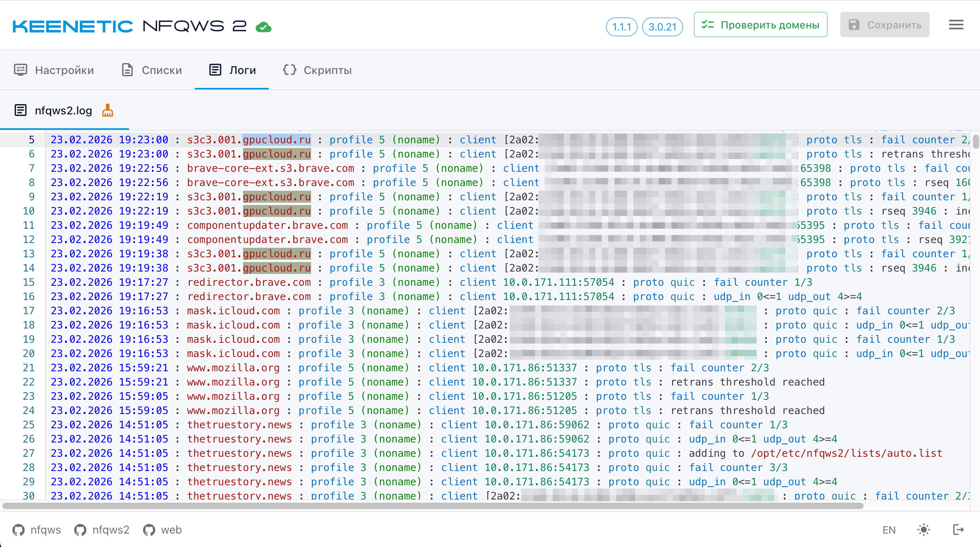Select the Логи tab
This screenshot has width=980, height=547.
[x=232, y=70]
